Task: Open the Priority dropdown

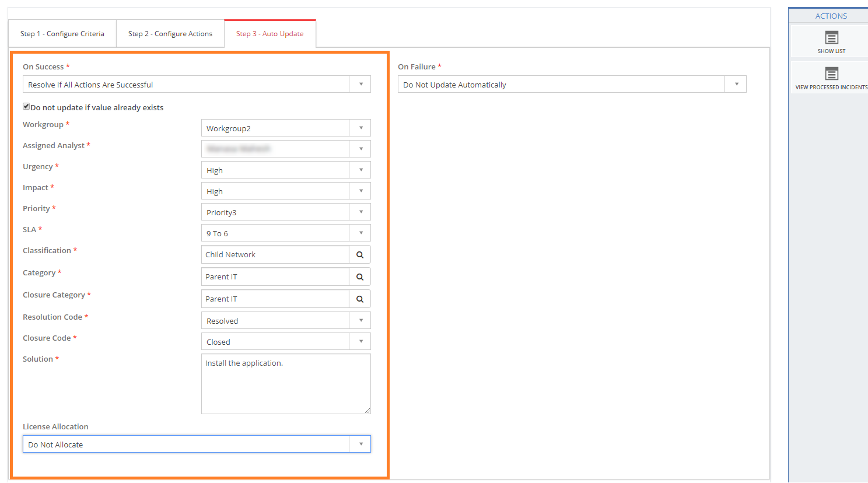Action: pos(360,212)
